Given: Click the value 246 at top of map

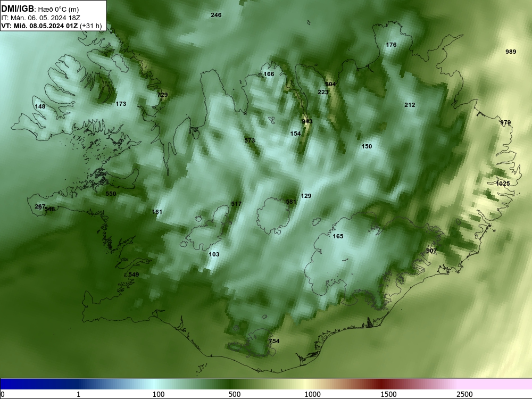Looking at the screenshot, I should (x=216, y=15).
